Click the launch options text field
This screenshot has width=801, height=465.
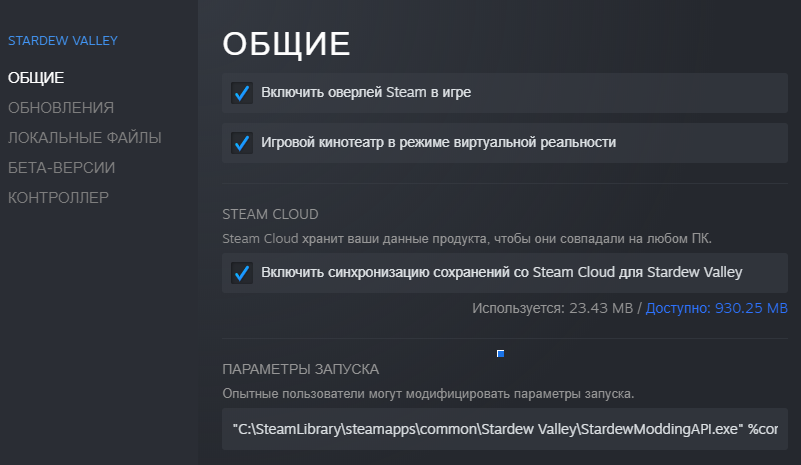[x=504, y=429]
